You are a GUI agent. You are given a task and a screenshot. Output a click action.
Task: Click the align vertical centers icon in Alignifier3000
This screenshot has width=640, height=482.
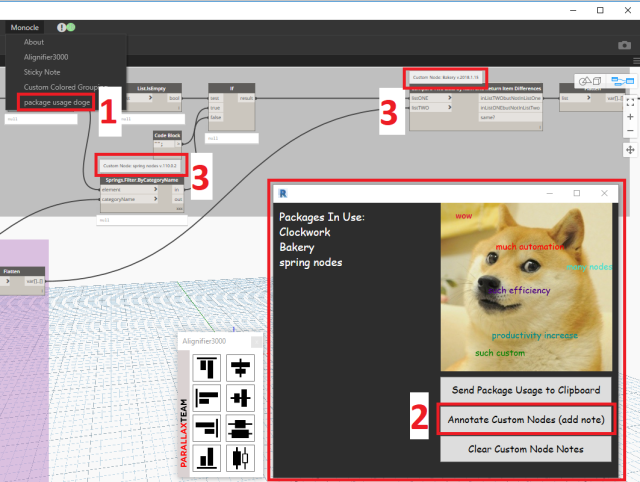240,398
